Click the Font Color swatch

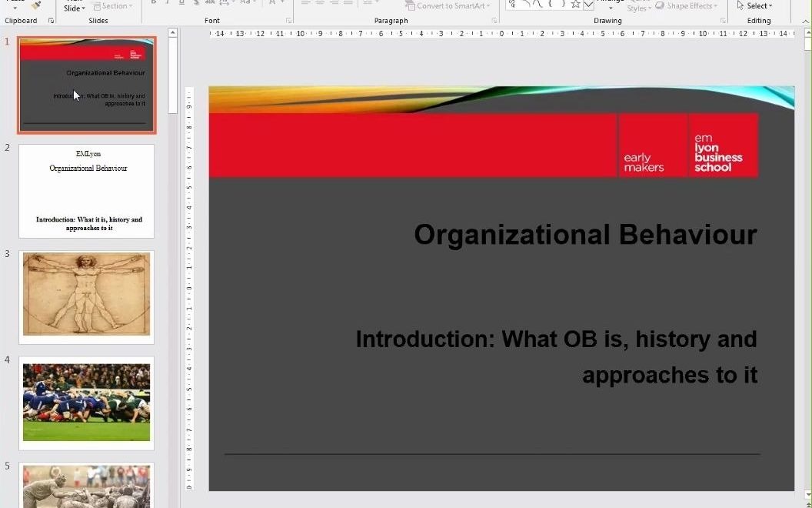tap(271, 4)
